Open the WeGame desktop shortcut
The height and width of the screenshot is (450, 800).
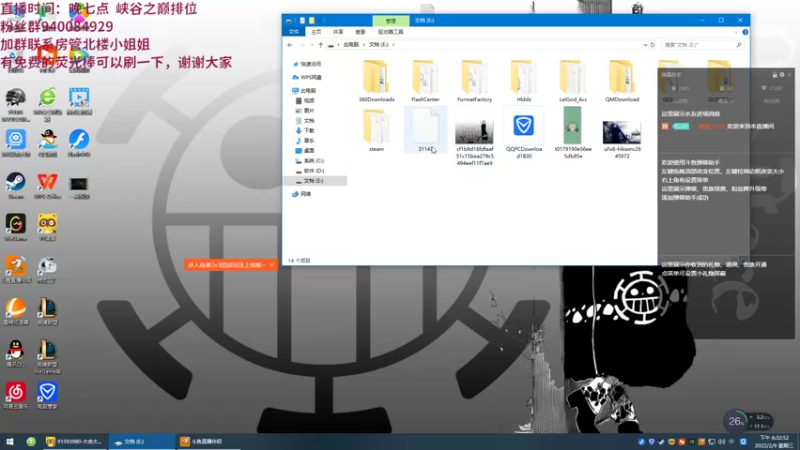click(x=16, y=227)
